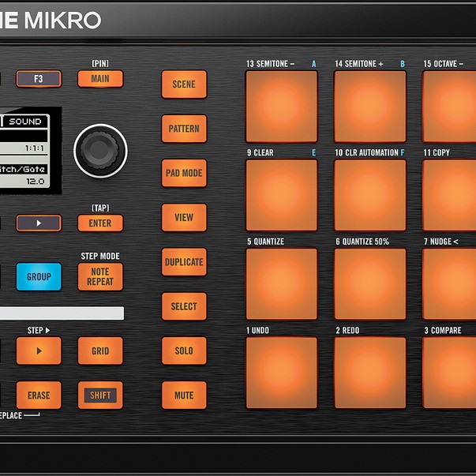Switch on the PAD MODE button
The height and width of the screenshot is (476, 476).
click(184, 173)
